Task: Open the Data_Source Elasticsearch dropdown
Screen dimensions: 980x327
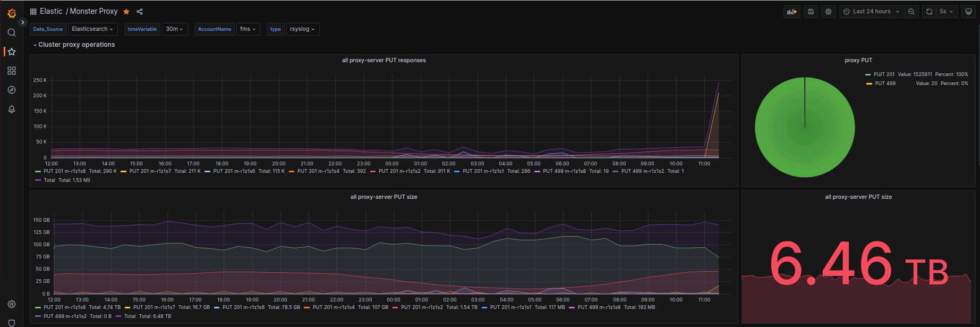Action: (92, 29)
